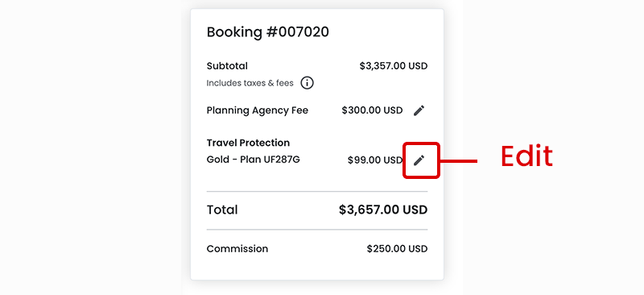
Task: Select the Planning Agency Fee label
Action: (258, 110)
